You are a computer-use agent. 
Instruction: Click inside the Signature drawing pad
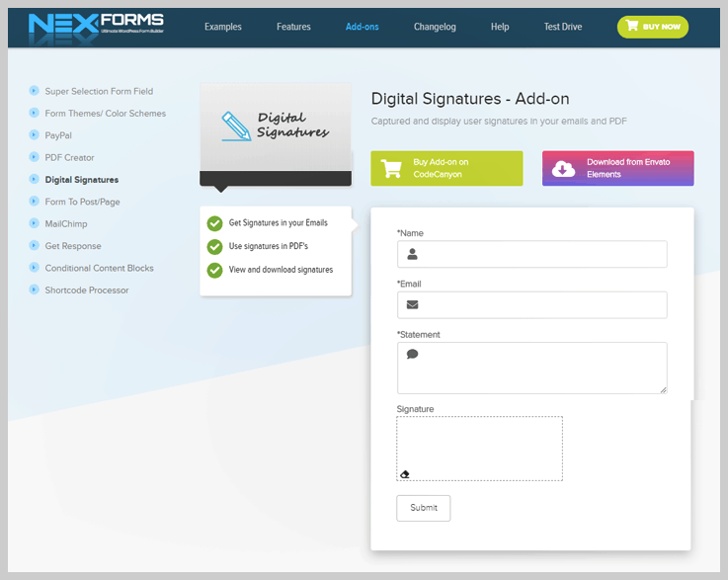pos(480,449)
